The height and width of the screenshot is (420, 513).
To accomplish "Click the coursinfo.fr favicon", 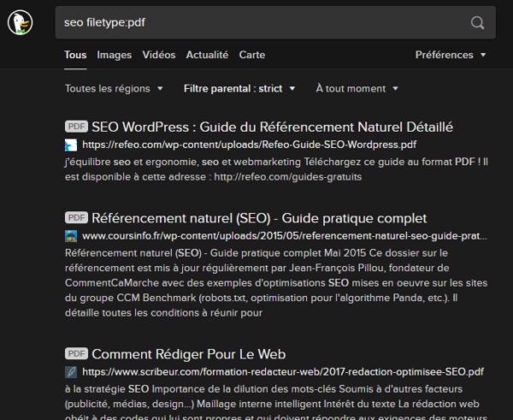I will [71, 236].
